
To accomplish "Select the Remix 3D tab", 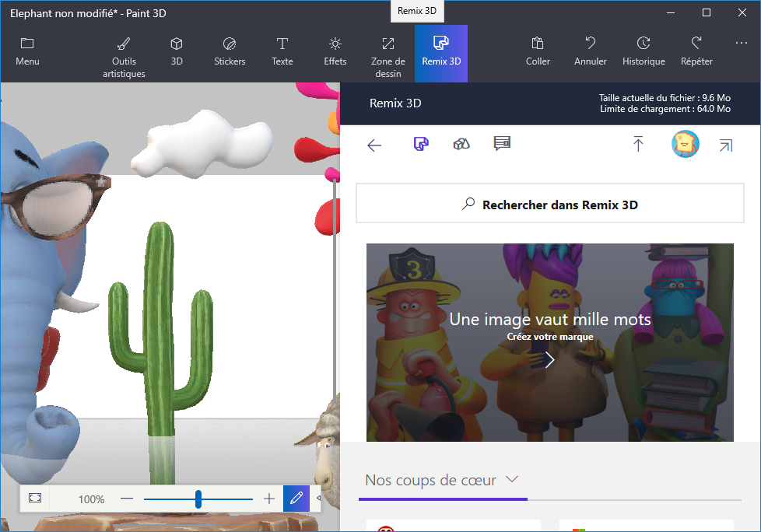I will (441, 54).
